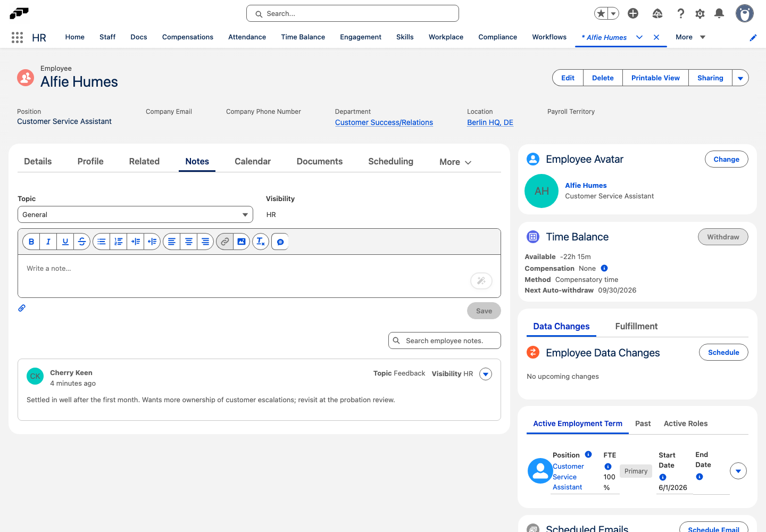
Task: Center align note text
Action: (x=189, y=242)
